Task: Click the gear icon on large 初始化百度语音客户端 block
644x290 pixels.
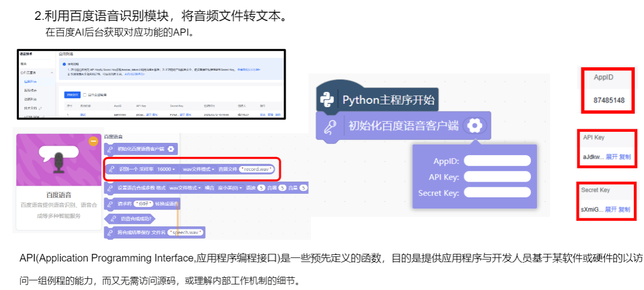Action: 474,126
